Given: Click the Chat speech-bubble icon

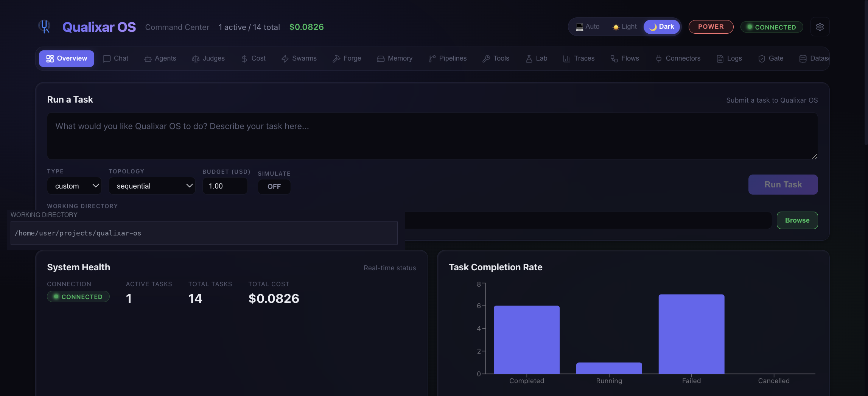Looking at the screenshot, I should (107, 59).
